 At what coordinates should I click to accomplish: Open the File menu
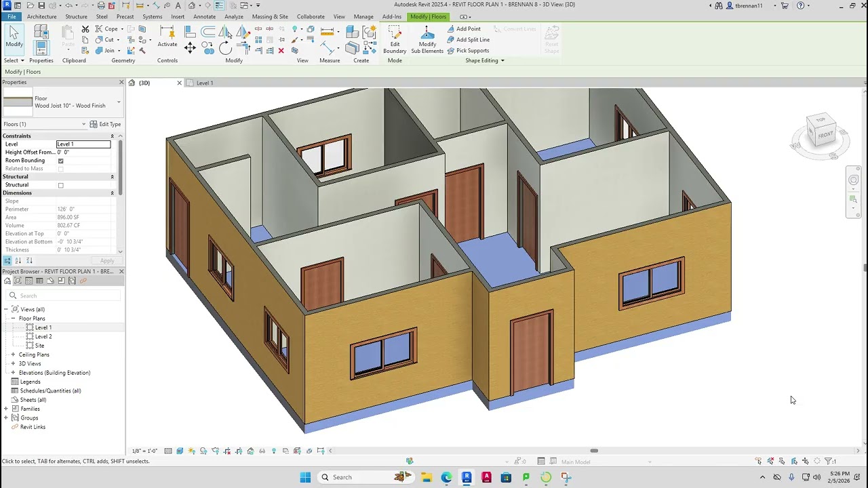click(x=12, y=16)
